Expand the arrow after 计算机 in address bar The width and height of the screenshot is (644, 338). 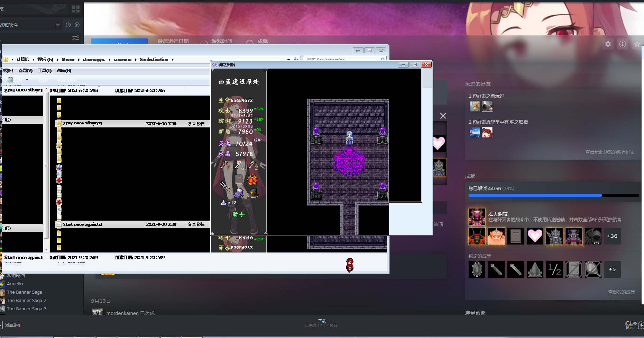33,60
